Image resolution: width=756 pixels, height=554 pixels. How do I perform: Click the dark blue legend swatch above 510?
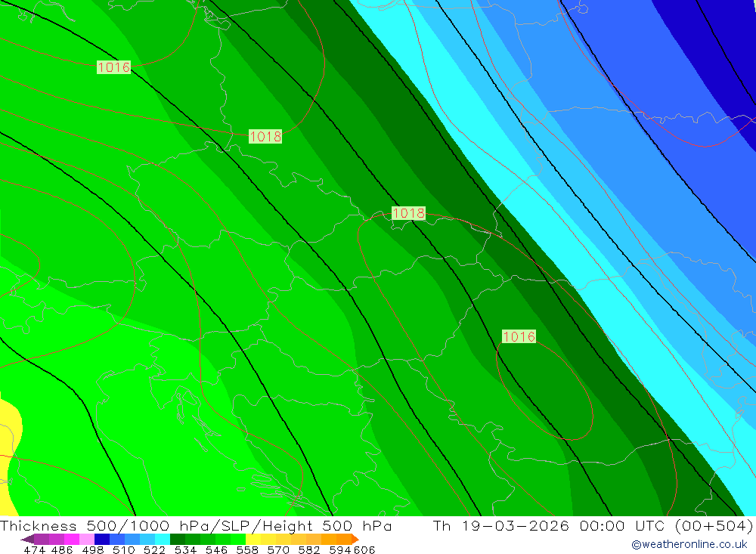(102, 539)
